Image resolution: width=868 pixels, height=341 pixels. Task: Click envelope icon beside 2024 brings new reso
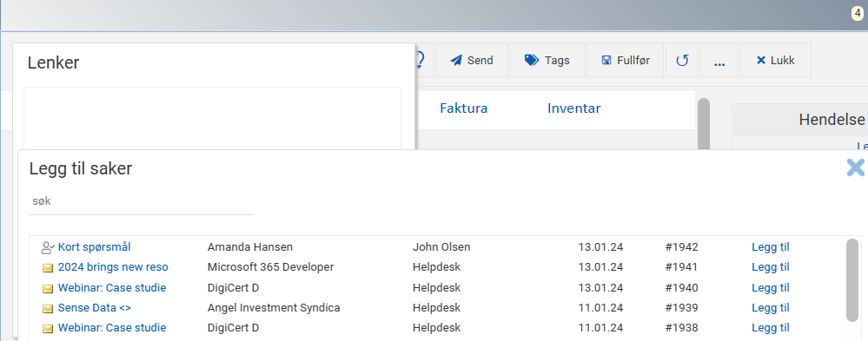pos(48,268)
